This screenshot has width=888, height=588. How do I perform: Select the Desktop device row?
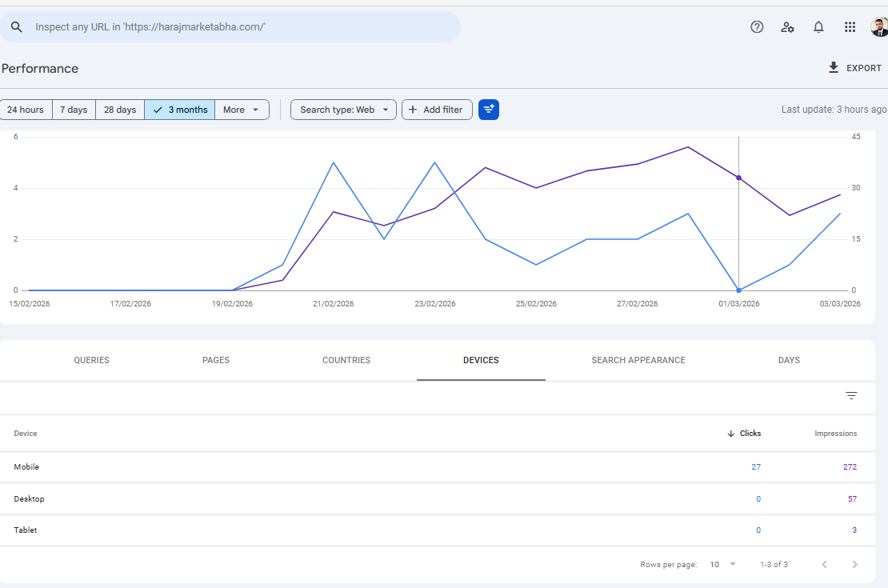click(438, 498)
